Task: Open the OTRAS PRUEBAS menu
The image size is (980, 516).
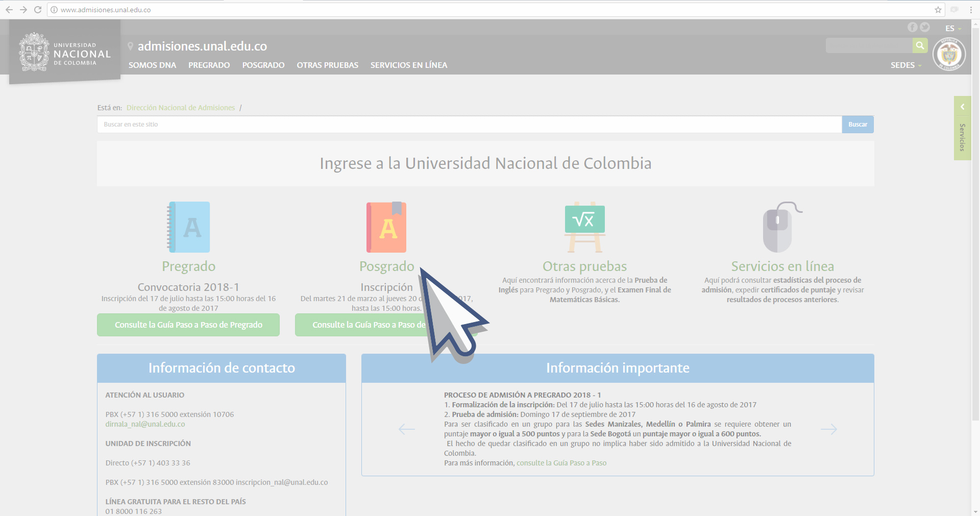Action: pos(328,65)
